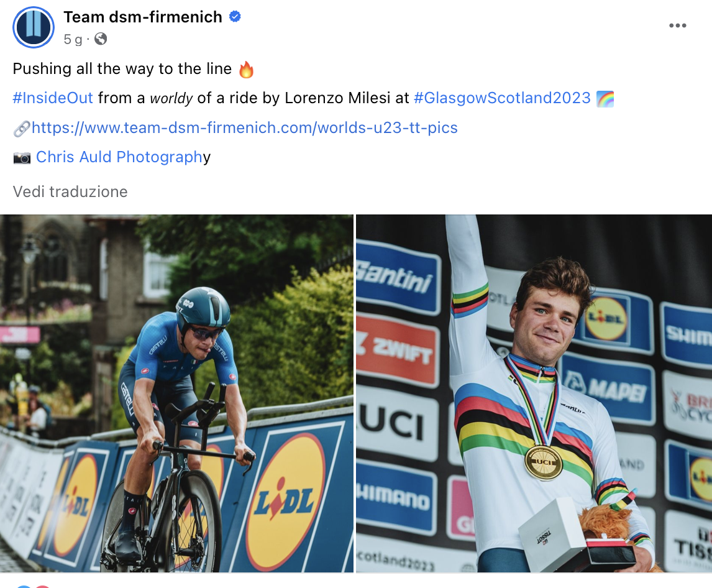Click the camera emoji before photographer credit
Screen dimensions: 712x588
[x=22, y=157]
